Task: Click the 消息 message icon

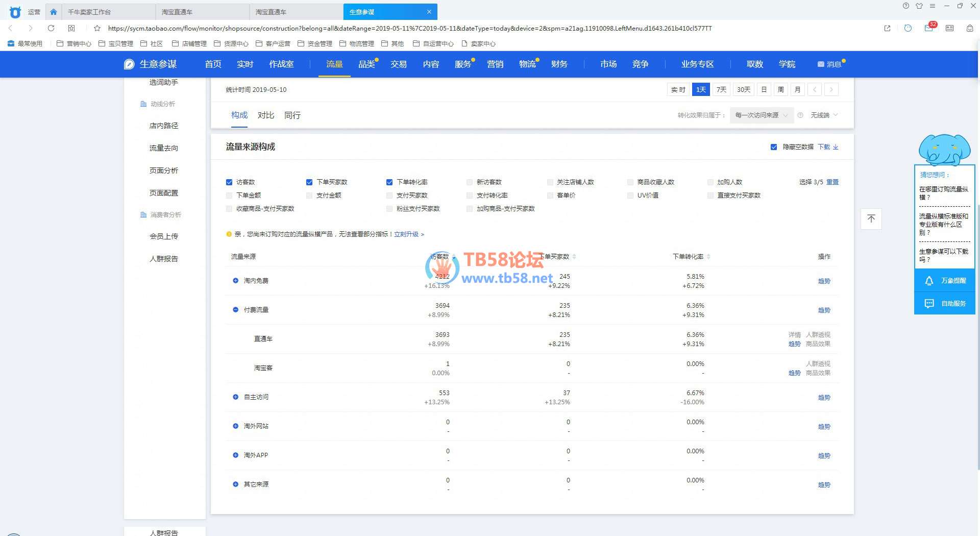Action: [x=821, y=64]
